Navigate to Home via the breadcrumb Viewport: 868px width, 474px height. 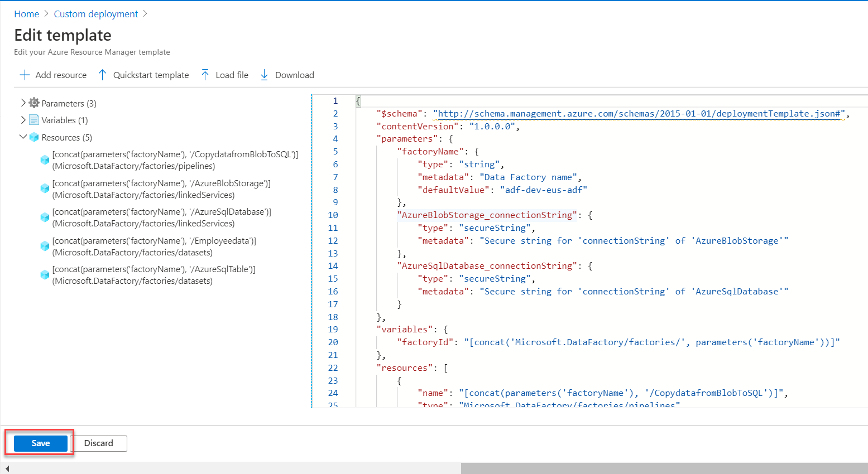pos(26,13)
